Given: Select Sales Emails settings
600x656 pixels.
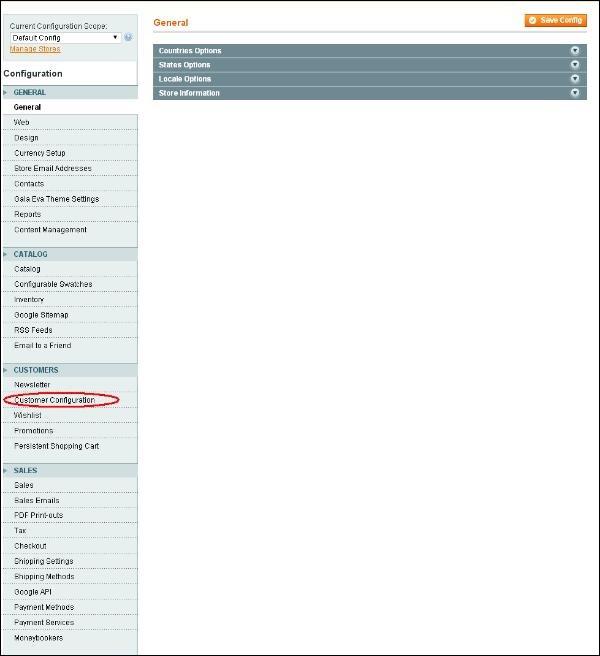Looking at the screenshot, I should [x=37, y=500].
